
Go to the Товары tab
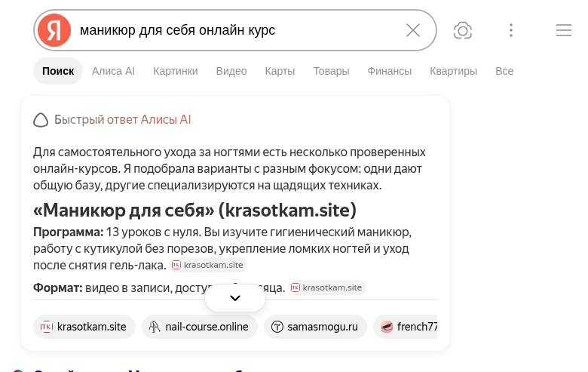coord(331,71)
